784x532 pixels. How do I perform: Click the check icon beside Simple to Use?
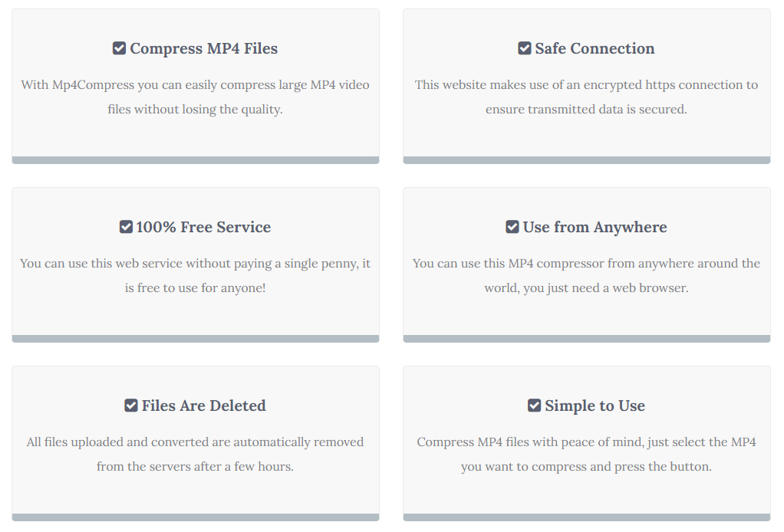[x=535, y=406]
